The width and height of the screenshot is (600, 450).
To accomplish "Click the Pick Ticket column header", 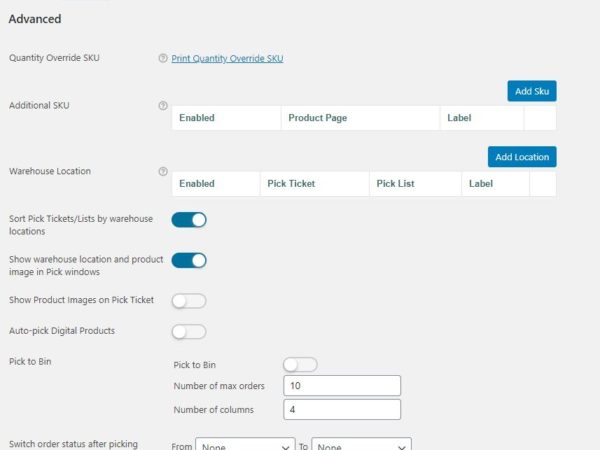I will point(291,184).
